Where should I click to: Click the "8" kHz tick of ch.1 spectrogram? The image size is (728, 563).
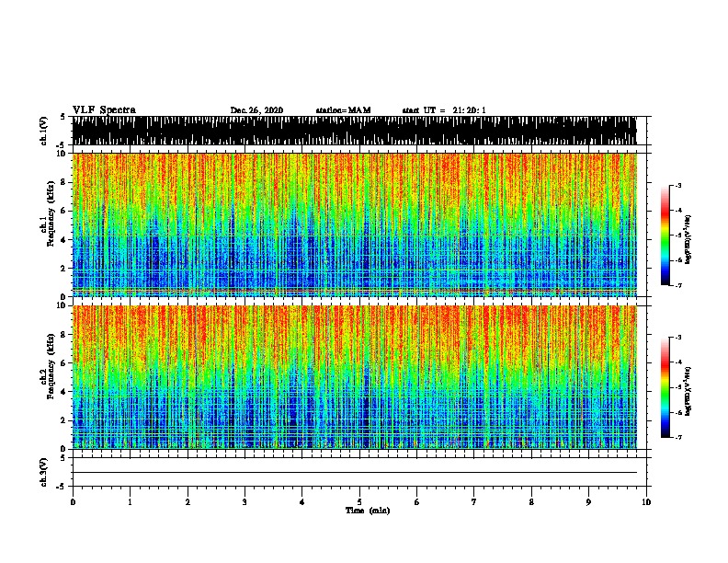63,182
